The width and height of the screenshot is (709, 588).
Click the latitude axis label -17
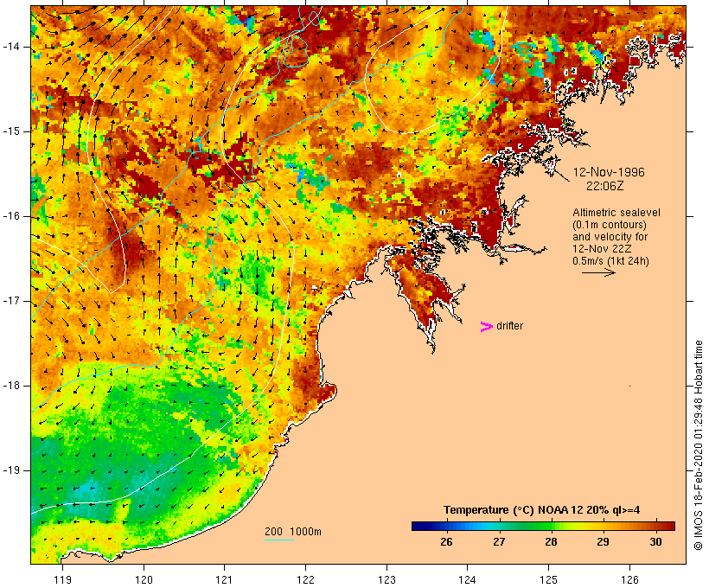click(11, 301)
